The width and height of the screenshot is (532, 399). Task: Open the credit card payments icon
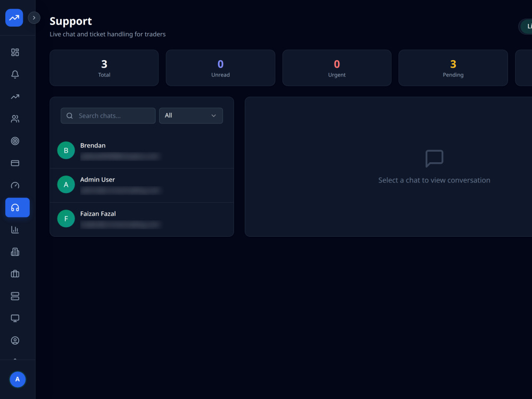click(x=15, y=163)
